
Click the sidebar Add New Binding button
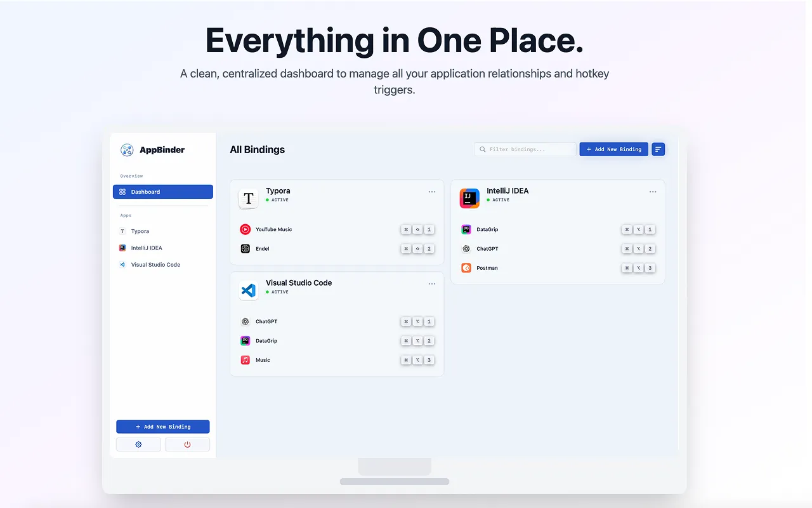pyautogui.click(x=163, y=427)
